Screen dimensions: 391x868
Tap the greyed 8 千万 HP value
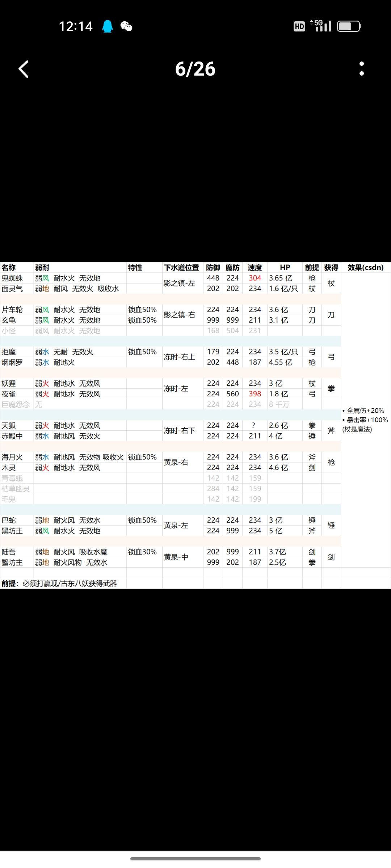[279, 404]
